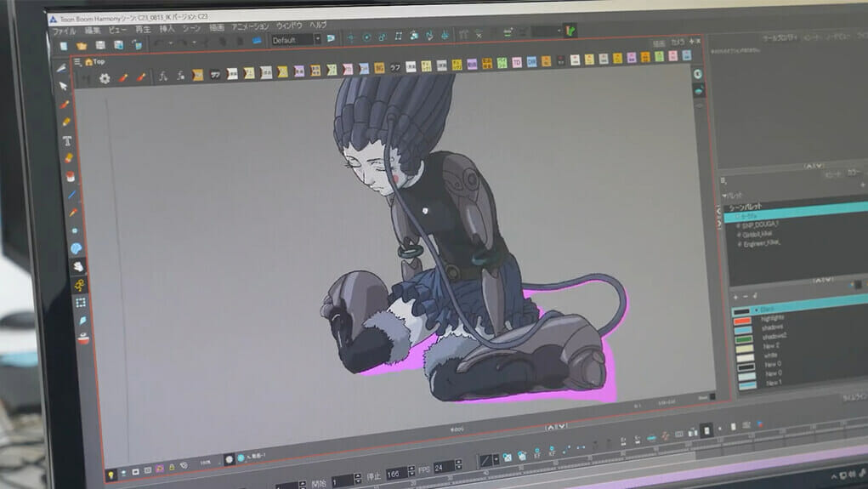Show hidden icons in Windows system tray

834,476
